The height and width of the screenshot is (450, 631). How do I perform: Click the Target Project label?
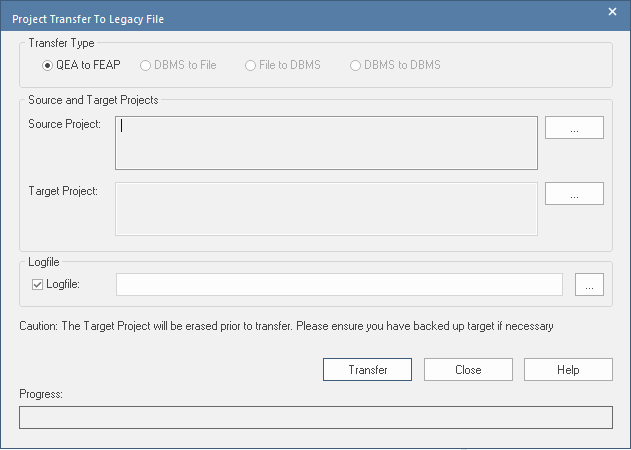(65, 191)
